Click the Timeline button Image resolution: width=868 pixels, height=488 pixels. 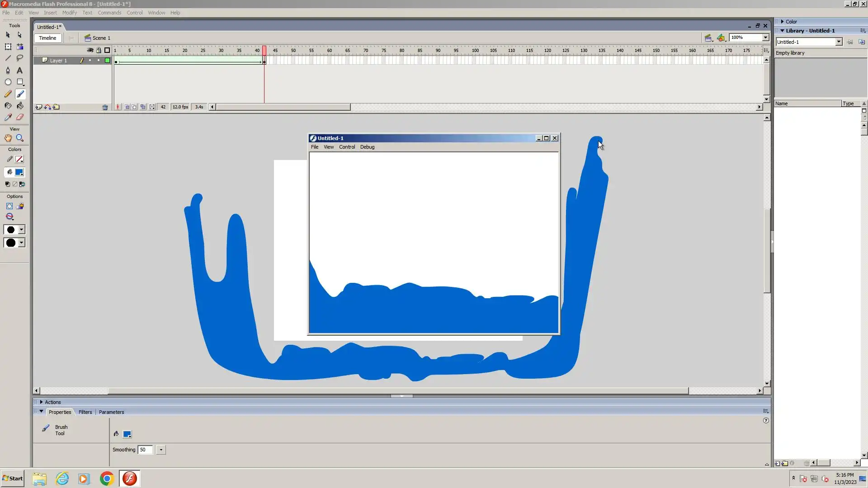(x=47, y=38)
